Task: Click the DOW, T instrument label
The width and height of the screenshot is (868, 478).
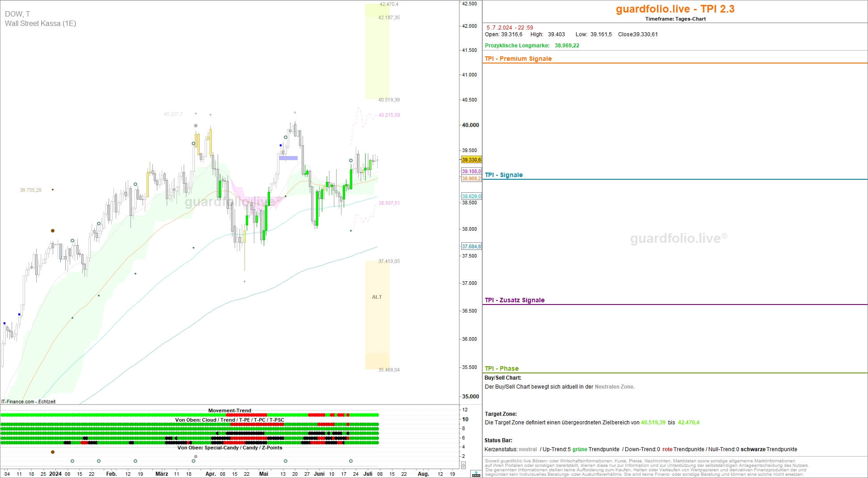Action: coord(17,14)
